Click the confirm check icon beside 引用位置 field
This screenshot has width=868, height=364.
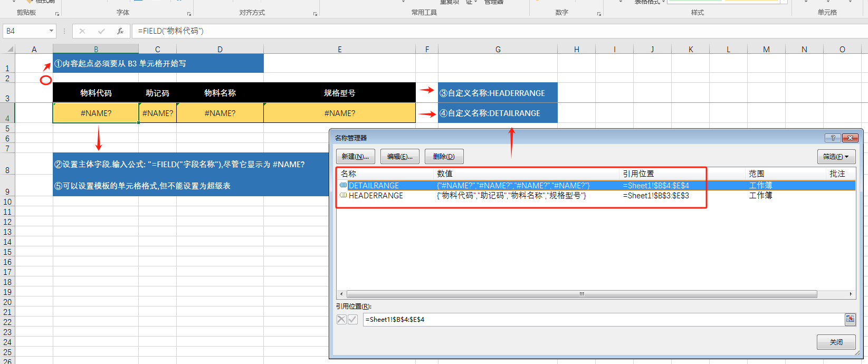(353, 319)
